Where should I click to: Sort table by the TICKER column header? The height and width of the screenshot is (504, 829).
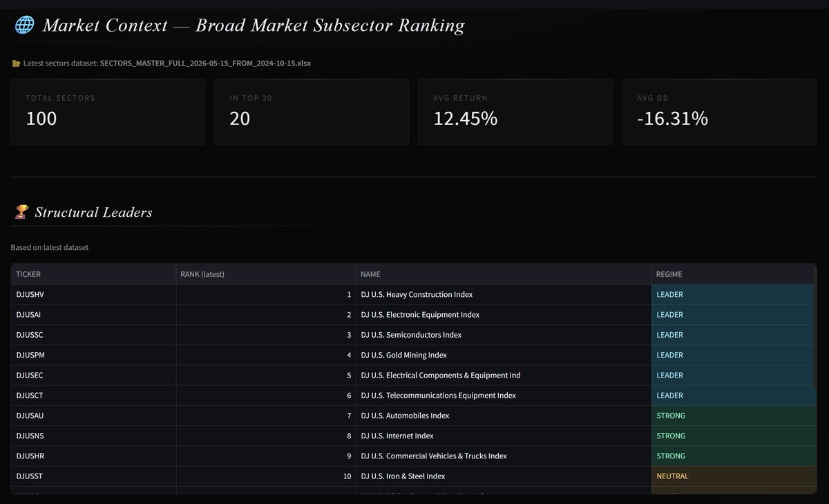(x=93, y=274)
